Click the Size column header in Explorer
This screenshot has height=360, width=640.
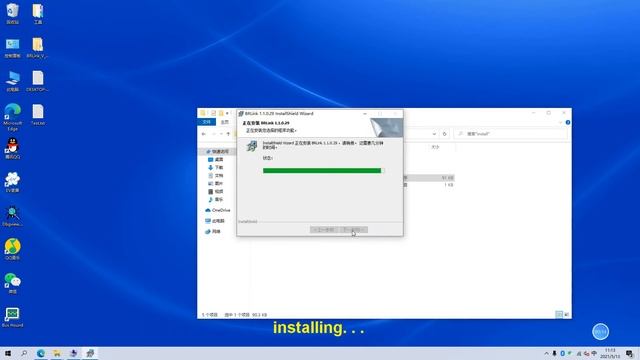[435, 147]
